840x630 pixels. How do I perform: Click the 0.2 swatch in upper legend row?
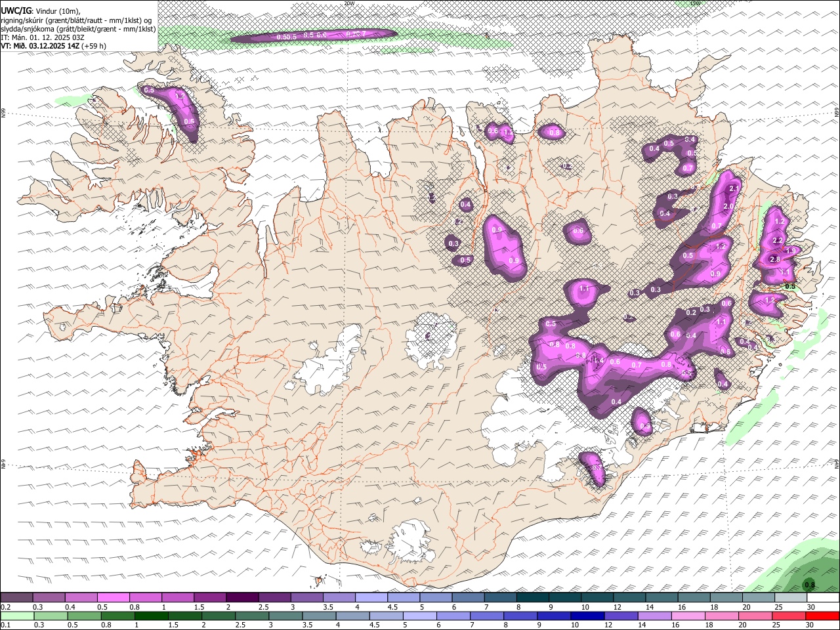tap(17, 598)
